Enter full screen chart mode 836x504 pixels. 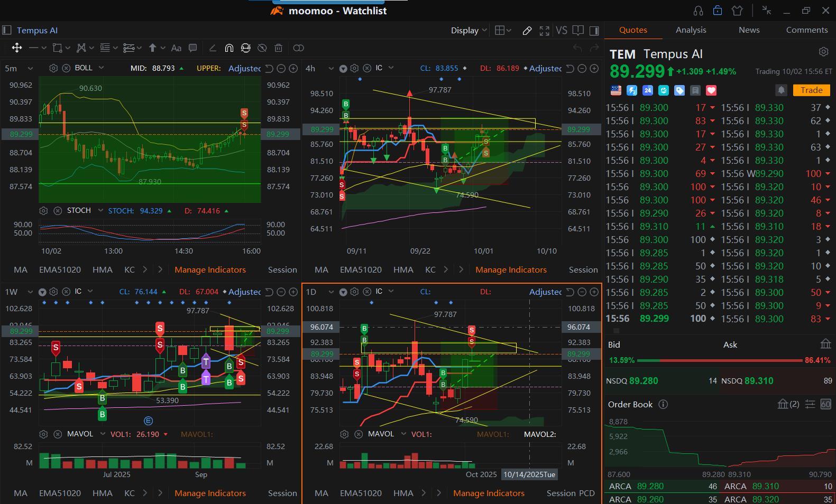pos(544,31)
